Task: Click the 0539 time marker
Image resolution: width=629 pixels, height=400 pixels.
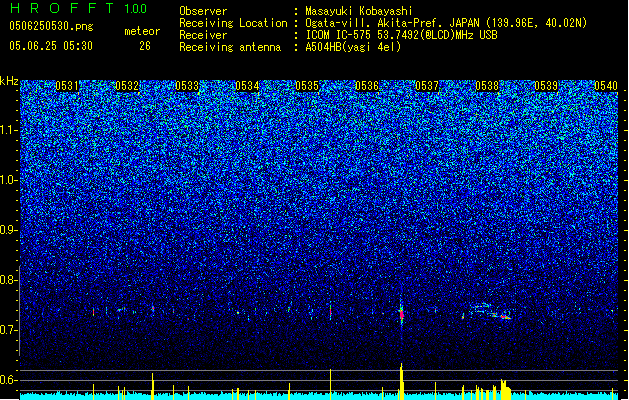Action: coord(546,86)
